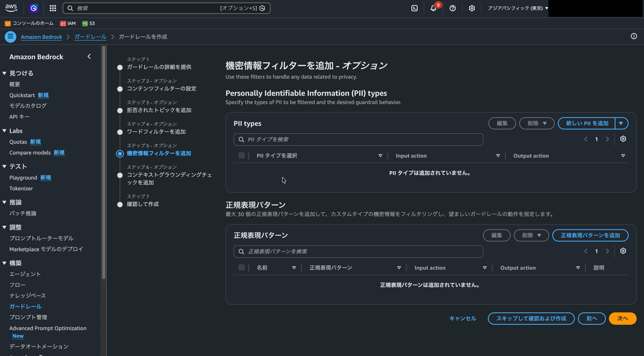Open Playground in the sidebar

23,178
